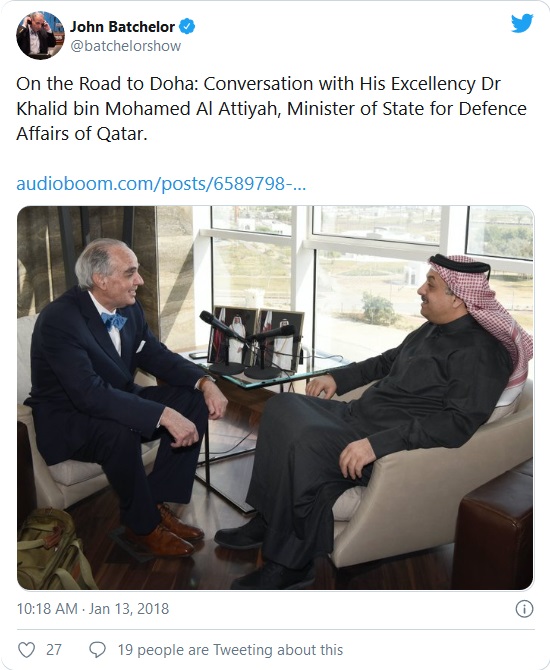Click the Twitter bird logo
550x670 pixels.
click(x=522, y=23)
